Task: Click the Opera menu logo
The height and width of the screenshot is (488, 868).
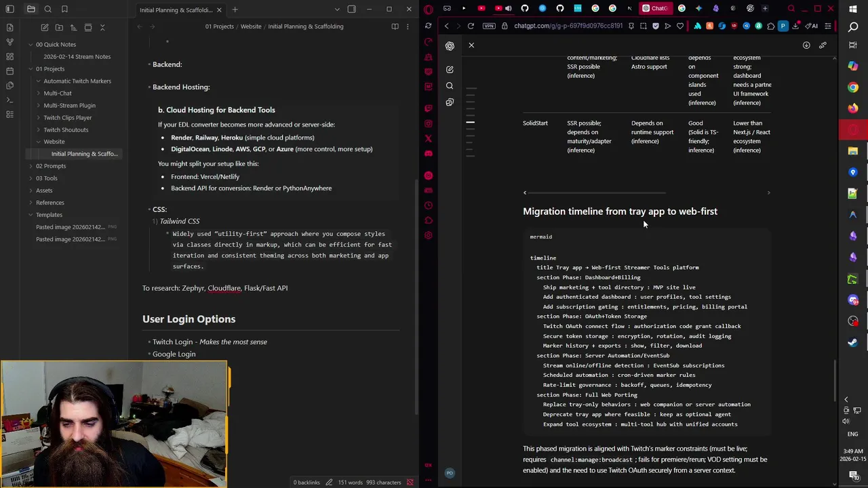Action: tap(428, 9)
